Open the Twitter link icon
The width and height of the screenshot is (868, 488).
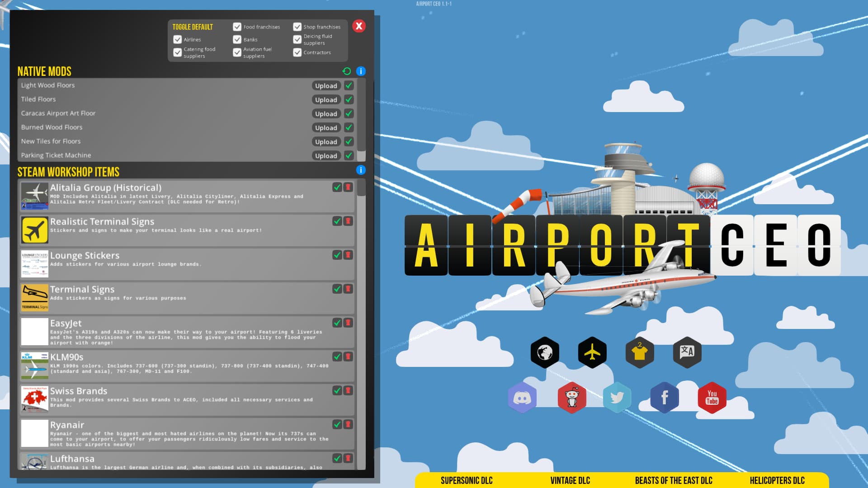click(x=617, y=398)
